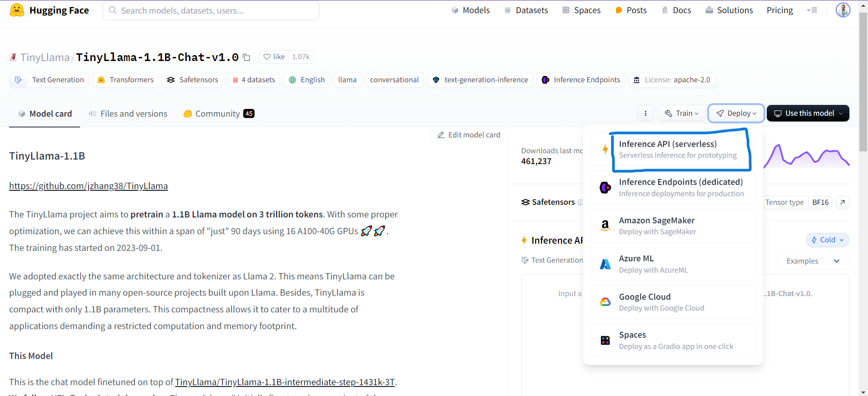Click the downloads trend chart
The image size is (868, 396).
(807, 156)
